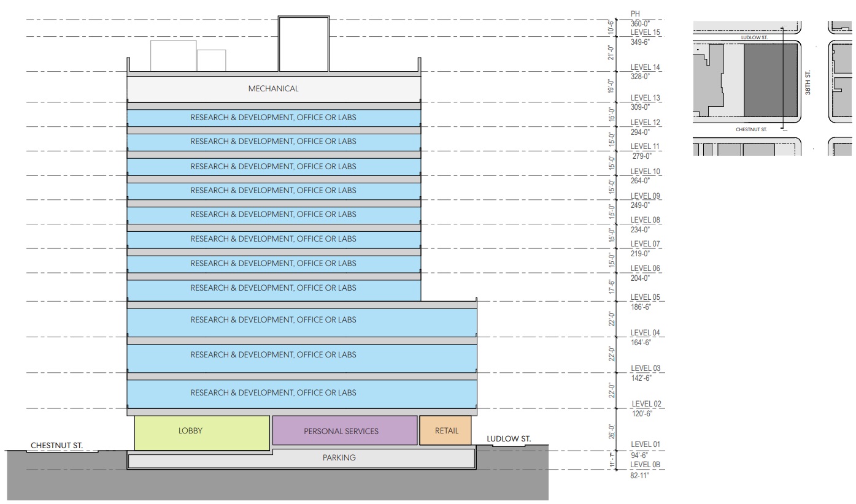The image size is (856, 504).
Task: Click the LEVEL 05 elevation marker
Action: [644, 297]
